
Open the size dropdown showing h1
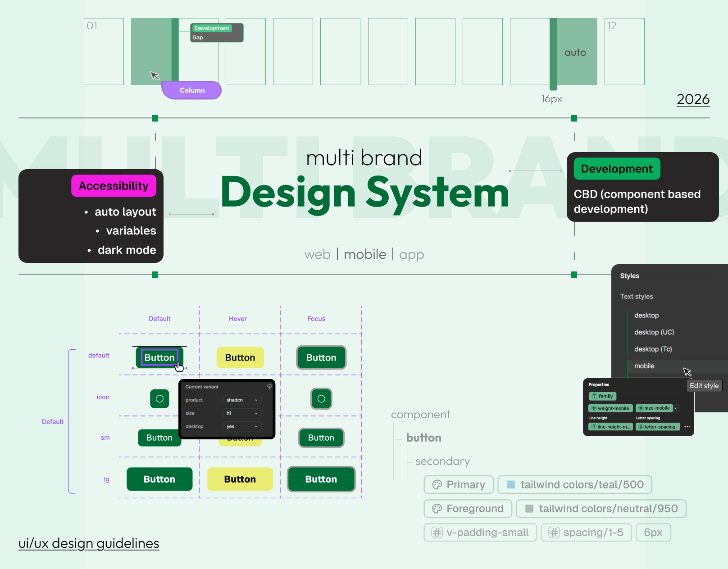(x=242, y=413)
